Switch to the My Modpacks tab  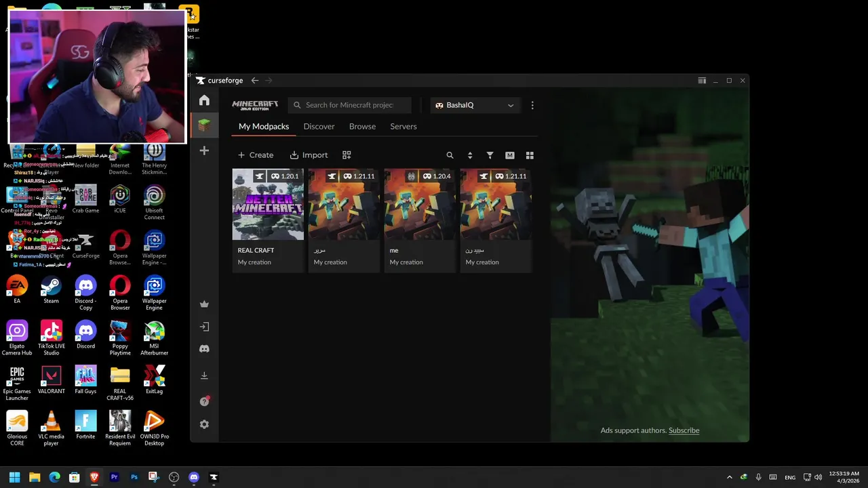coord(264,127)
